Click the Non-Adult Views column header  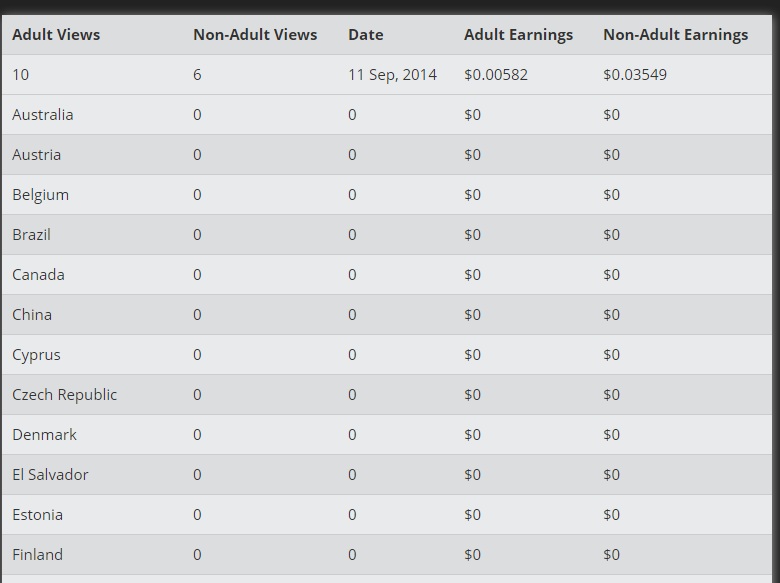255,35
